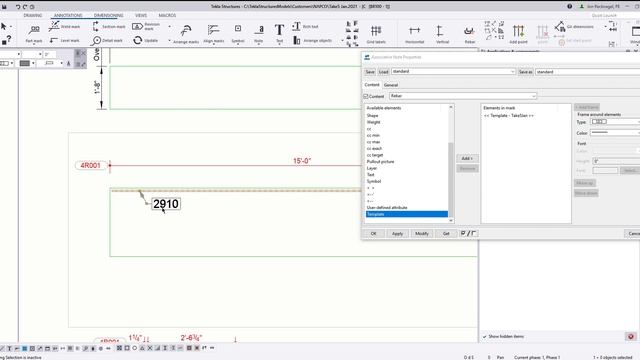
Task: Expand the Revision mark dropdown arrow
Action: [x=169, y=27]
